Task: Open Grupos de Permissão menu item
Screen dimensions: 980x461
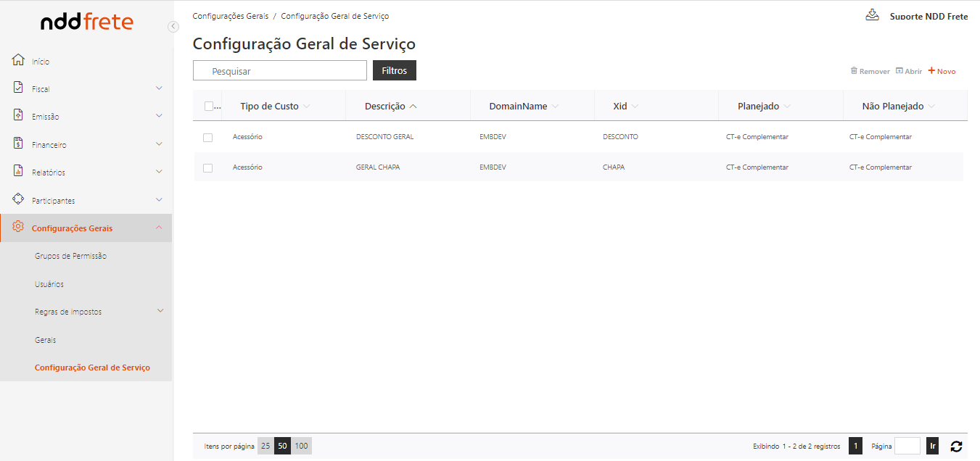Action: (x=71, y=256)
